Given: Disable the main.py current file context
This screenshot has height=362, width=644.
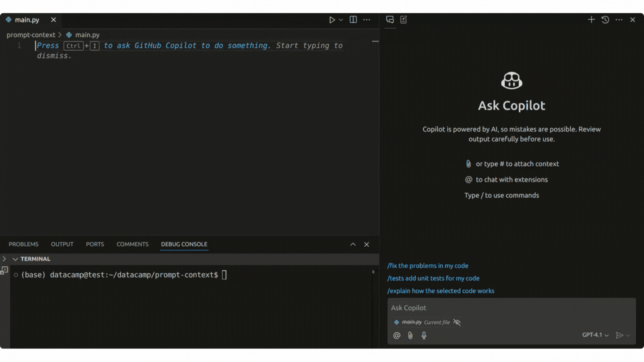Looking at the screenshot, I should point(457,322).
